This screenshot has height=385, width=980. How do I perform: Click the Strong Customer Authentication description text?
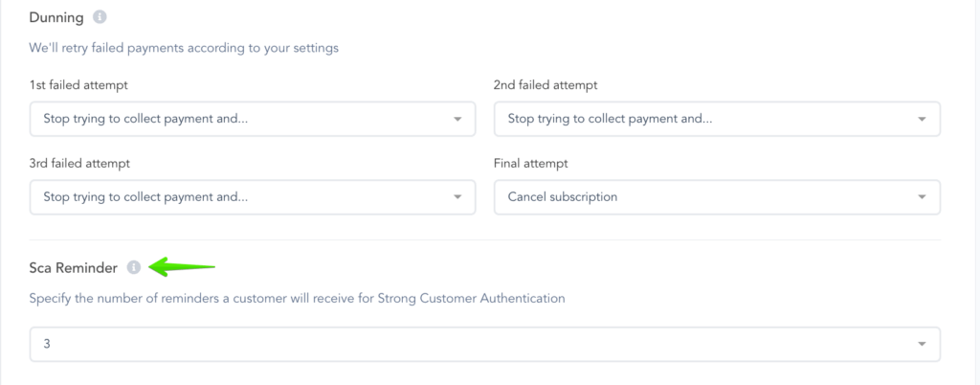[297, 298]
